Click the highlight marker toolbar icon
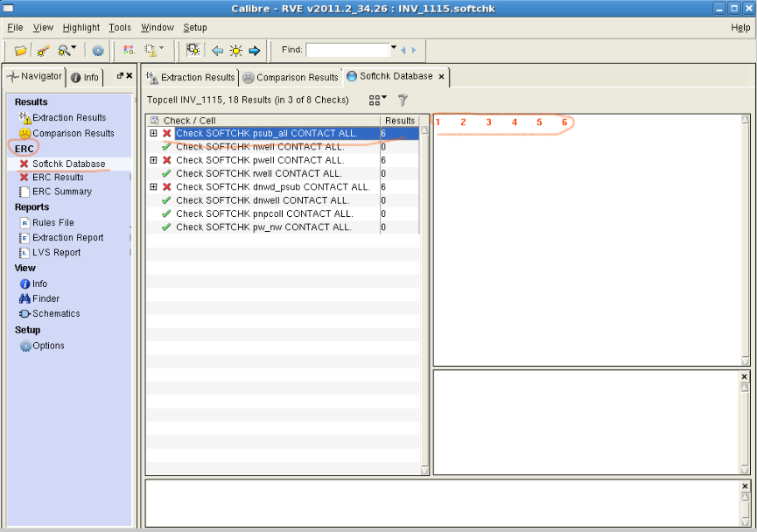The image size is (757, 532). coord(43,50)
